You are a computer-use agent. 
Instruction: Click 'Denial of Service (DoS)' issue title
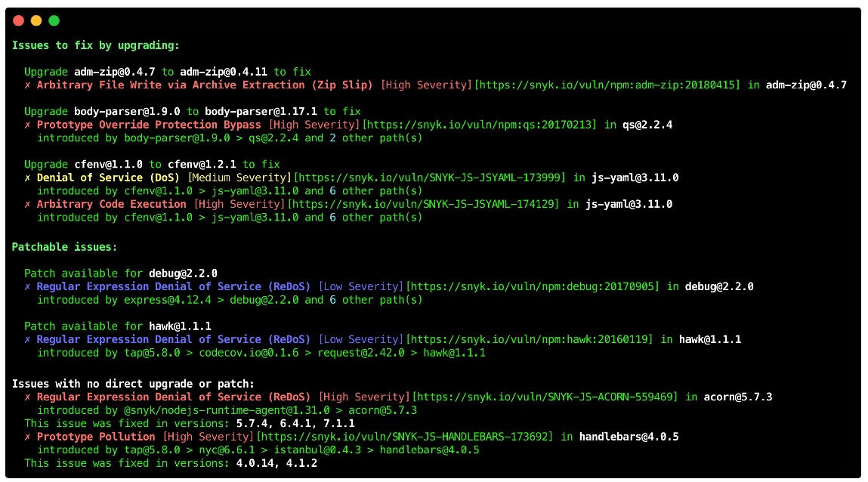pos(108,178)
